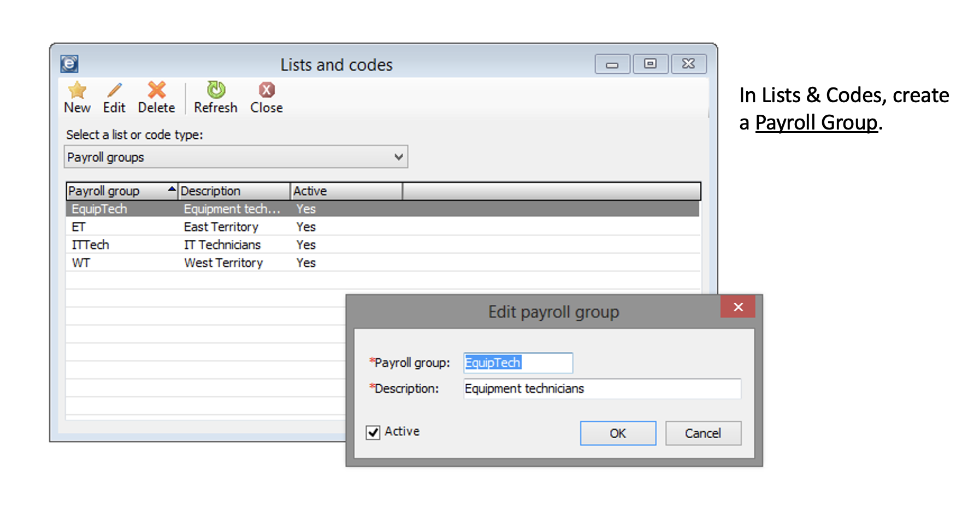Image resolution: width=980 pixels, height=518 pixels.
Task: Click the Payroll group input field
Action: click(x=518, y=363)
